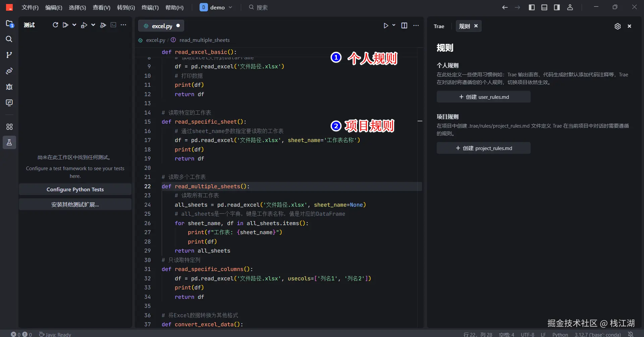Click the editor vertical scrollbar

[420, 188]
